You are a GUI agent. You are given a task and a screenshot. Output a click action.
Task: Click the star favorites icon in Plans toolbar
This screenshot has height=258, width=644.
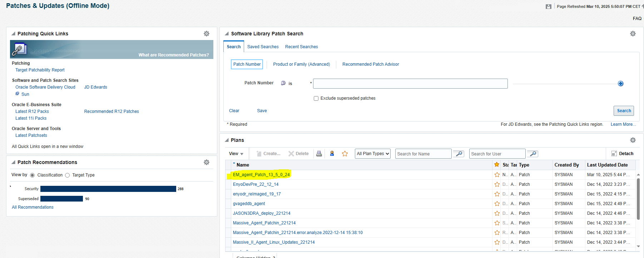pyautogui.click(x=345, y=154)
